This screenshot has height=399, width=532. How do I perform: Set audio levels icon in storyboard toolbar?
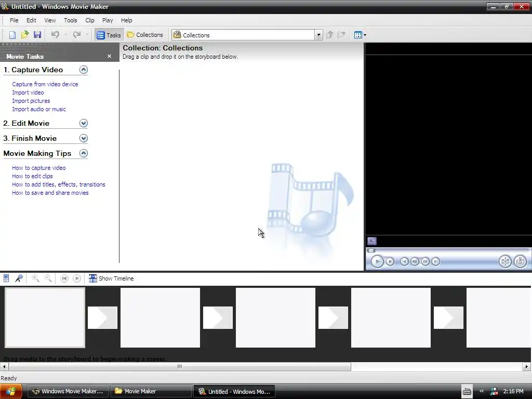click(6, 278)
